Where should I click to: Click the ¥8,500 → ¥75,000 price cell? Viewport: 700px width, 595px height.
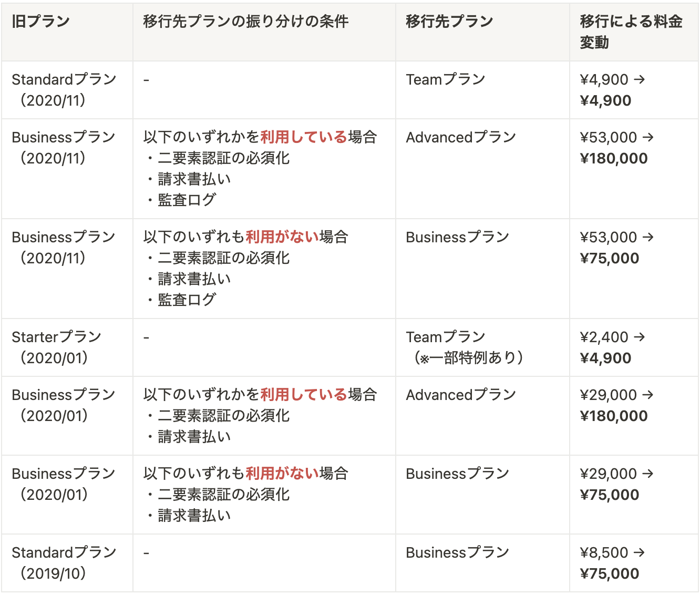(x=612, y=563)
